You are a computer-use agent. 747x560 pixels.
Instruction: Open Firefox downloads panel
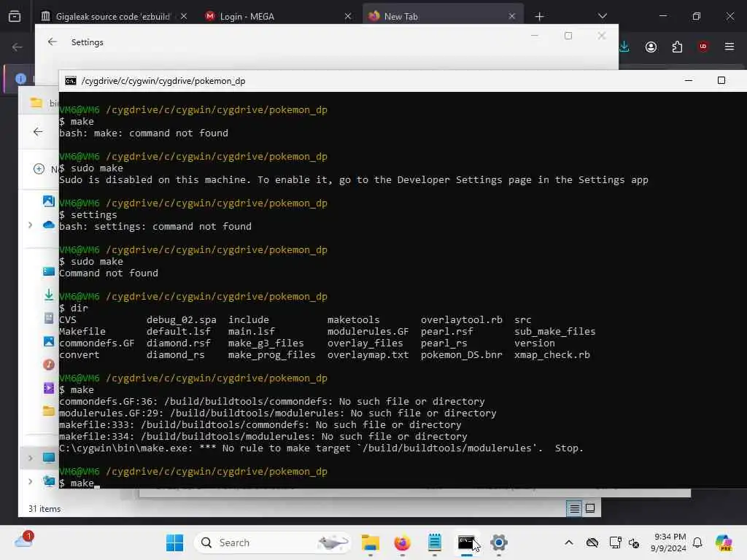[624, 47]
